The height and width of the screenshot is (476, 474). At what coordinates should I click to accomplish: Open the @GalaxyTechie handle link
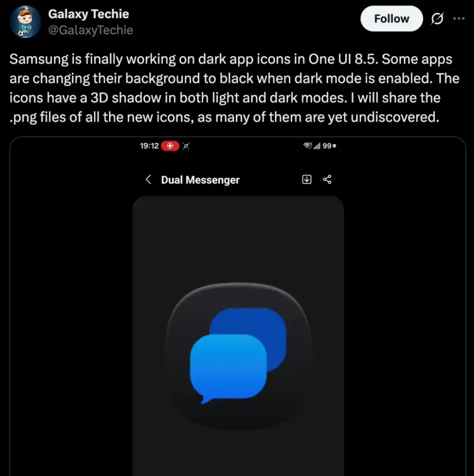(x=91, y=30)
